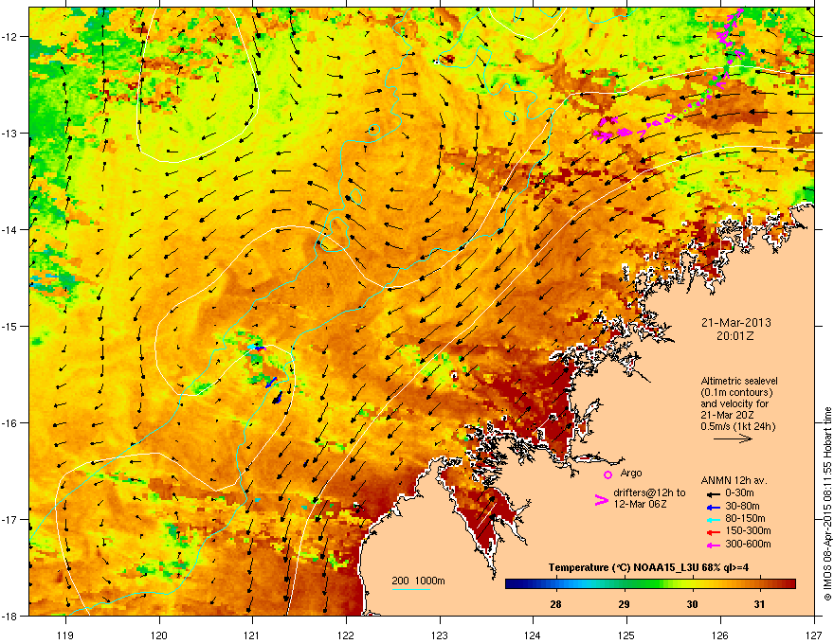
Task: Click the "12-Mar 06Z" legend text
Action: (640, 504)
